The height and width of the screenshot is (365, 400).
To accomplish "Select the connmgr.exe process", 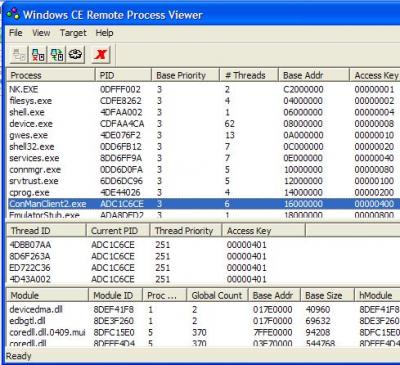I will 203,169.
